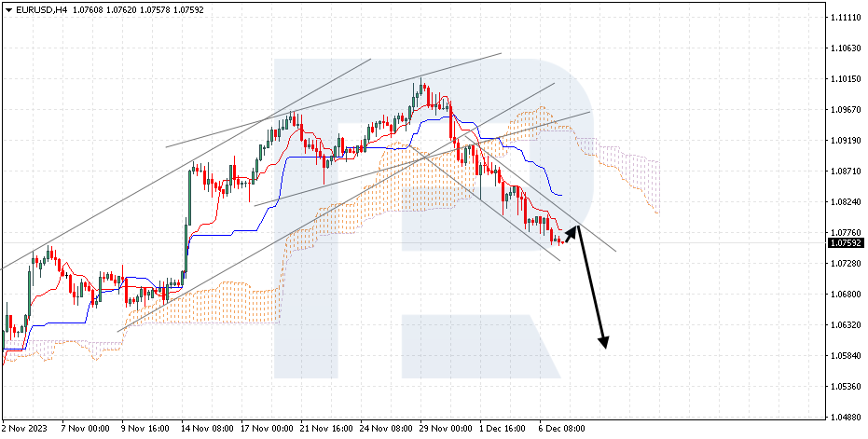The image size is (868, 439).
Task: Click the large downward black forecast arrow
Action: coord(591,288)
